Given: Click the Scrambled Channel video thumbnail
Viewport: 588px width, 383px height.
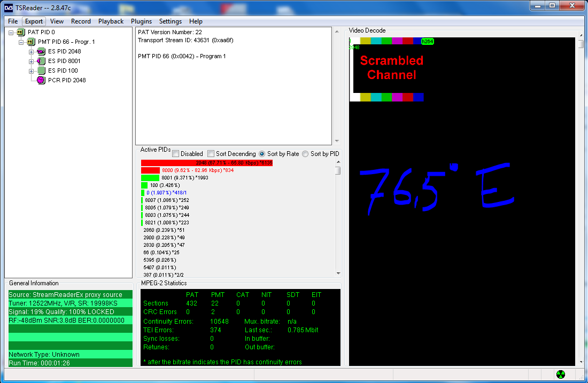Looking at the screenshot, I should coord(386,69).
